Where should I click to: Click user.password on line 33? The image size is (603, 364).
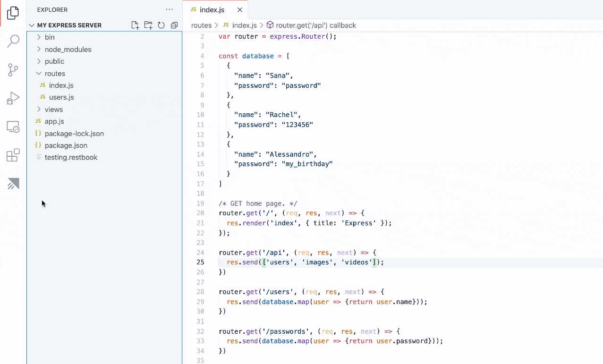click(402, 341)
